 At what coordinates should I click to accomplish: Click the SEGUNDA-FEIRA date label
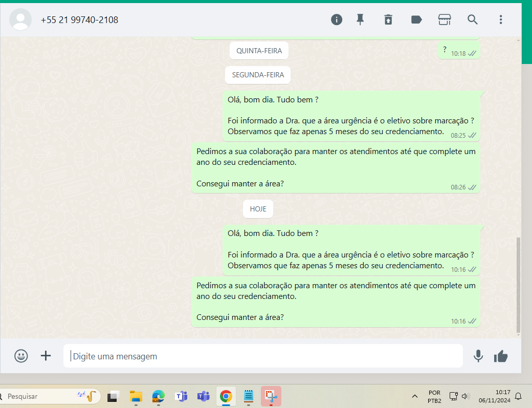[x=258, y=75]
